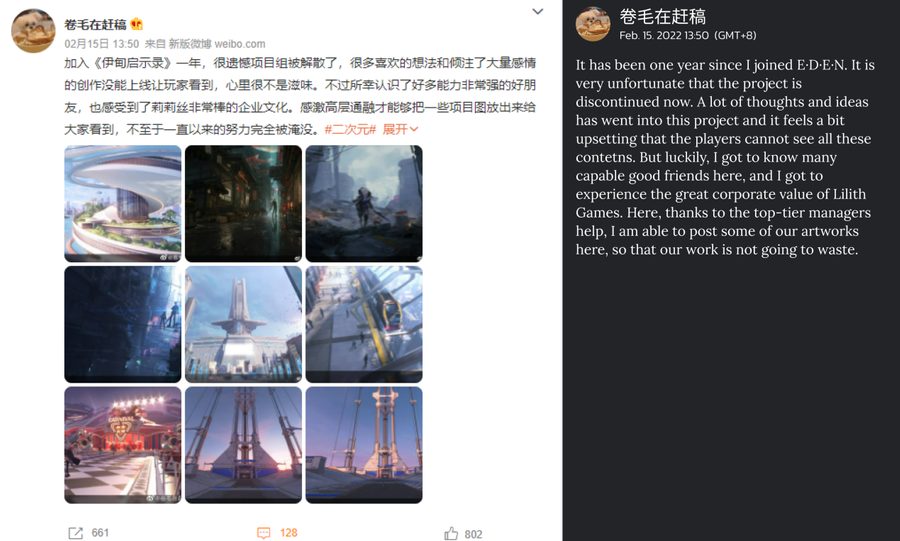Open the central tower monument artwork
This screenshot has height=541, width=900.
tap(243, 324)
